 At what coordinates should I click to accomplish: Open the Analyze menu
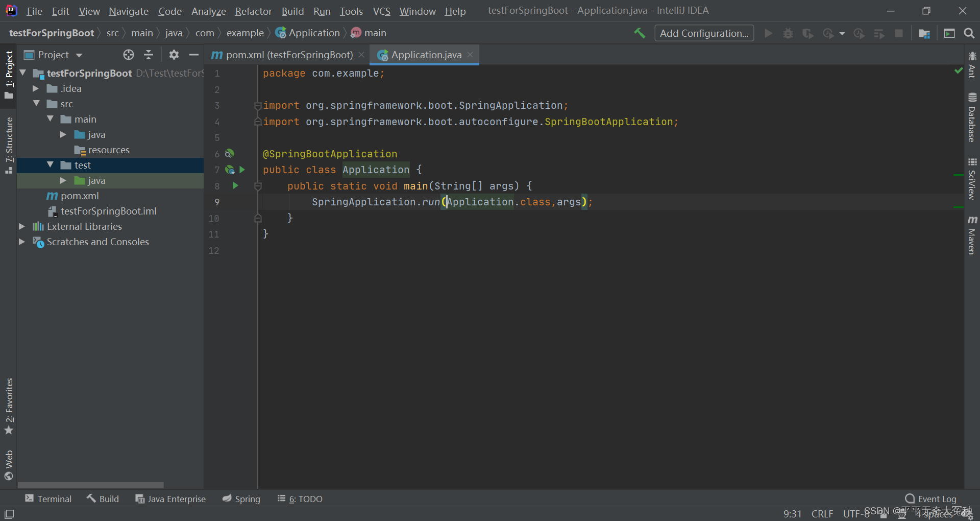pyautogui.click(x=208, y=11)
